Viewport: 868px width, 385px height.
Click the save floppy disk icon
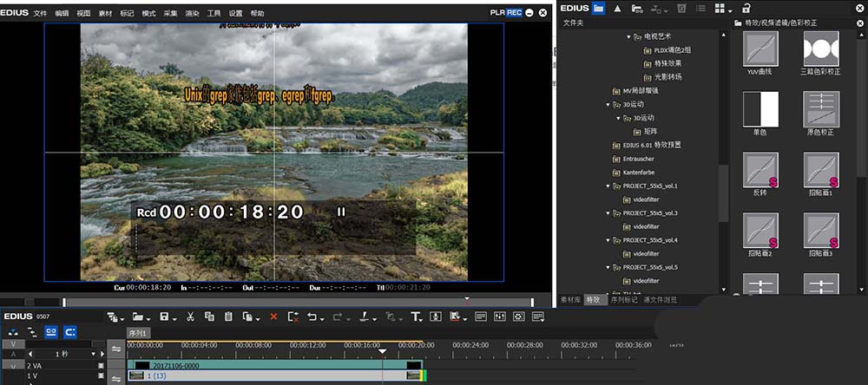point(164,316)
